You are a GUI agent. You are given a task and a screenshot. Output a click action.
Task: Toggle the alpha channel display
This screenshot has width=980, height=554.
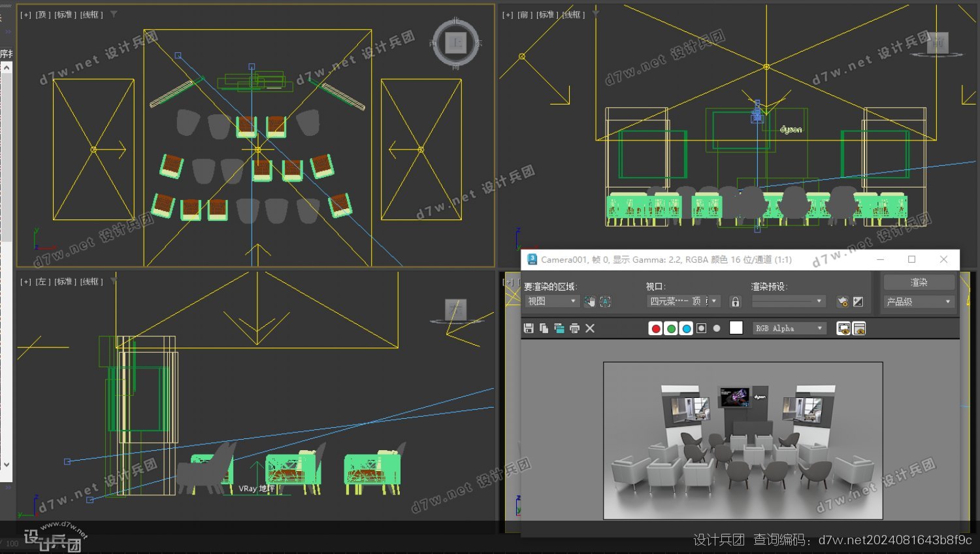(x=702, y=329)
